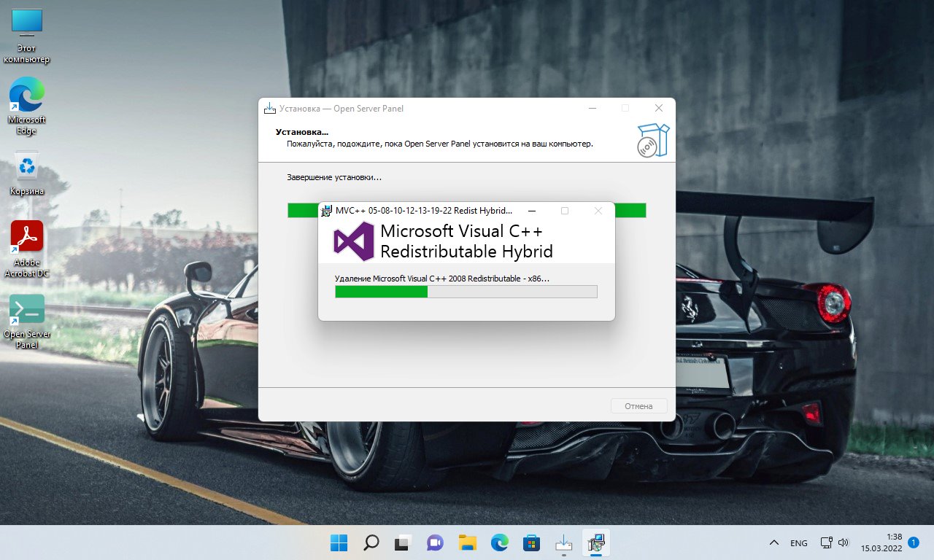Image resolution: width=934 pixels, height=560 pixels.
Task: Select the Корзина recycle bin icon
Action: 27,174
